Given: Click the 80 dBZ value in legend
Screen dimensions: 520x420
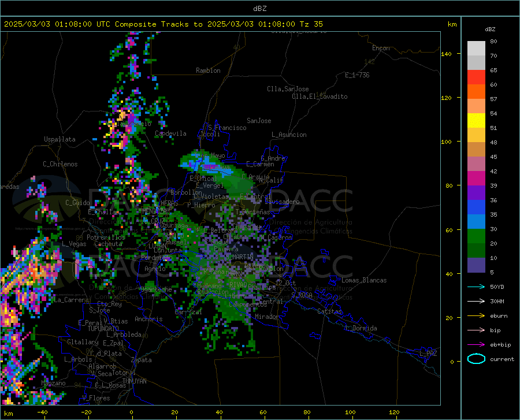Looking at the screenshot, I should coord(493,42).
